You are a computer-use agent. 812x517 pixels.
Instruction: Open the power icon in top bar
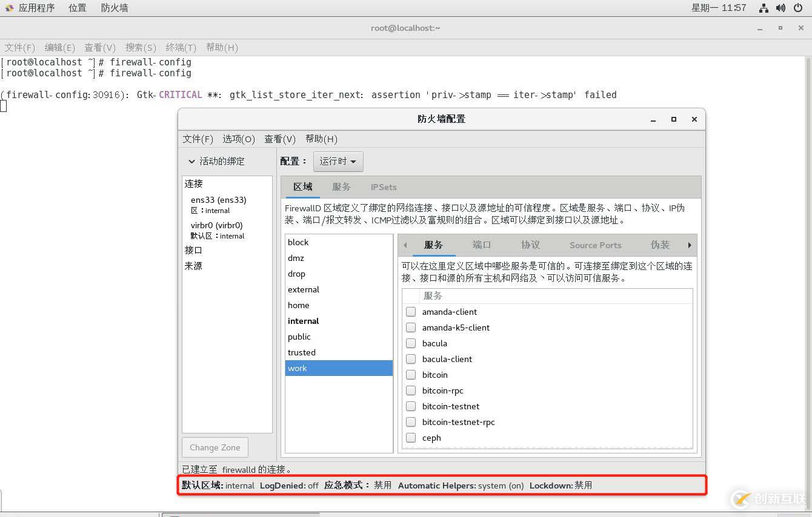point(797,8)
